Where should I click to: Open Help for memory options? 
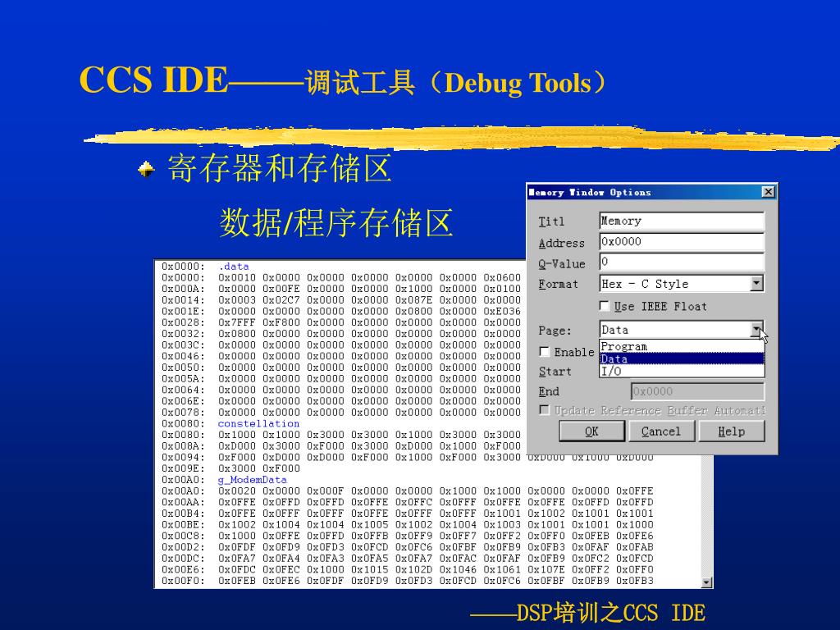click(x=731, y=431)
